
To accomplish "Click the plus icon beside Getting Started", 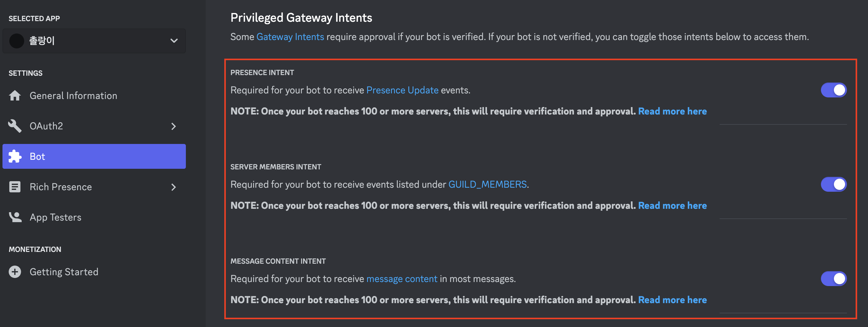I will point(15,272).
